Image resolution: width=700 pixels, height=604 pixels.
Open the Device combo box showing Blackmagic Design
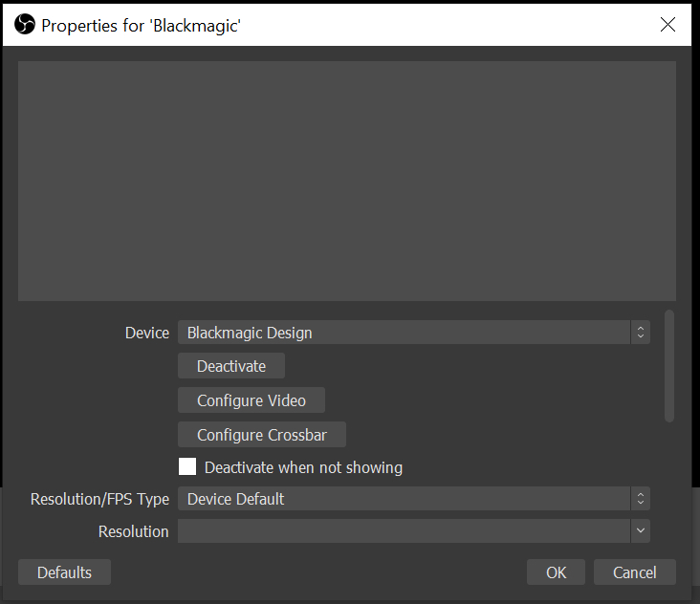[x=402, y=333]
